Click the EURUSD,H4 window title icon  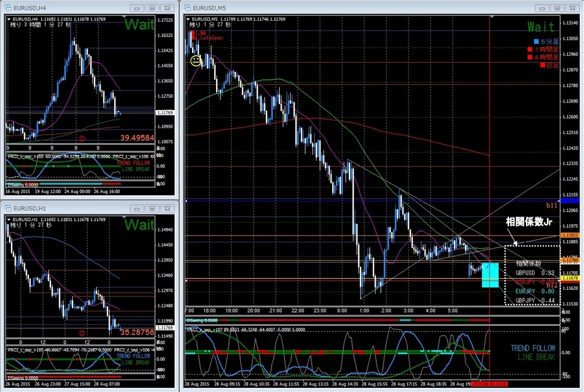coord(8,8)
